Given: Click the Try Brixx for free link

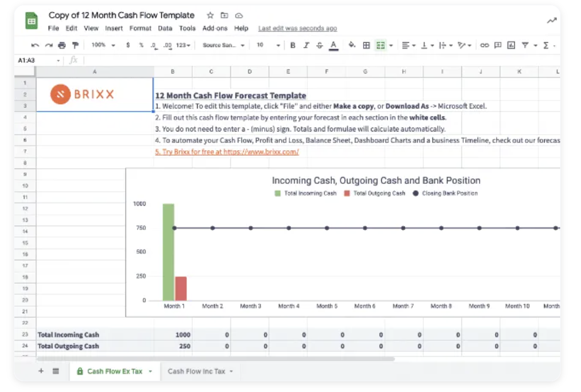Looking at the screenshot, I should (x=227, y=152).
